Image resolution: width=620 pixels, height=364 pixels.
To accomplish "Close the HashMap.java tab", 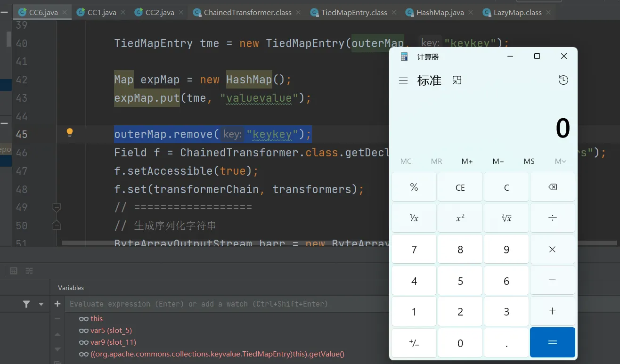I will tap(470, 13).
